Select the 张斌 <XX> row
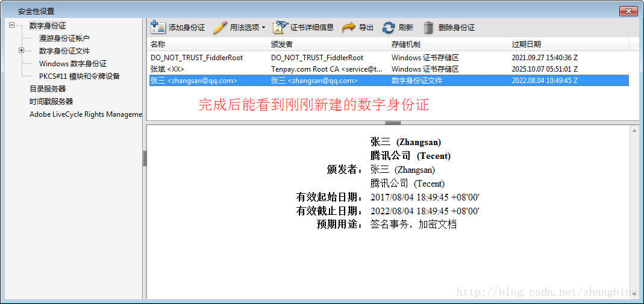 coord(388,69)
